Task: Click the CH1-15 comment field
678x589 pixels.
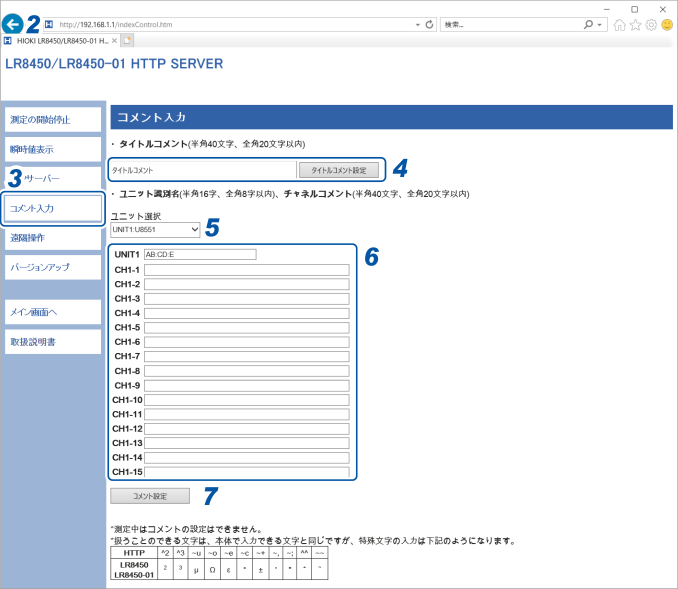Action: pos(246,472)
